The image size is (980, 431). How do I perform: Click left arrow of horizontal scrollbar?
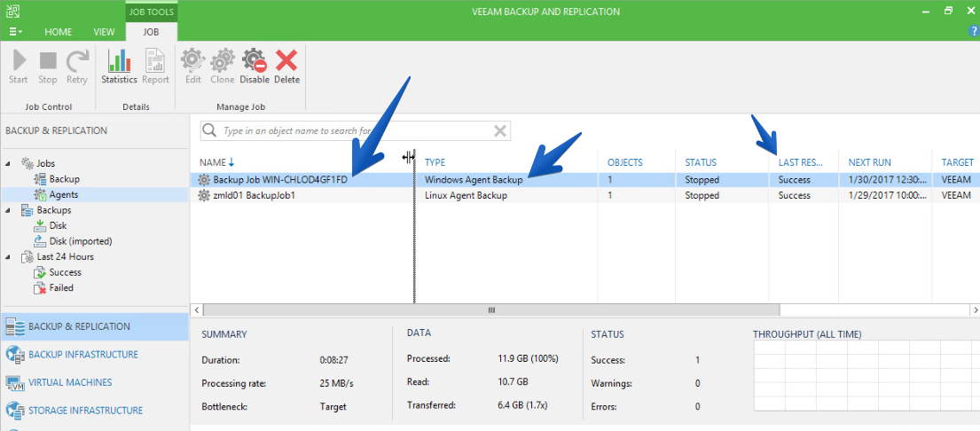click(197, 310)
